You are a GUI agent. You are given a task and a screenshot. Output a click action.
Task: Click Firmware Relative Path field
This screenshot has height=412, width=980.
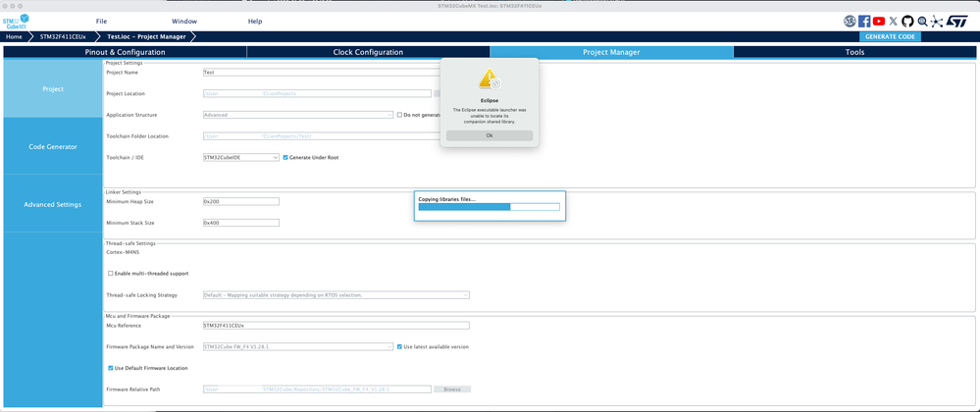click(x=317, y=389)
